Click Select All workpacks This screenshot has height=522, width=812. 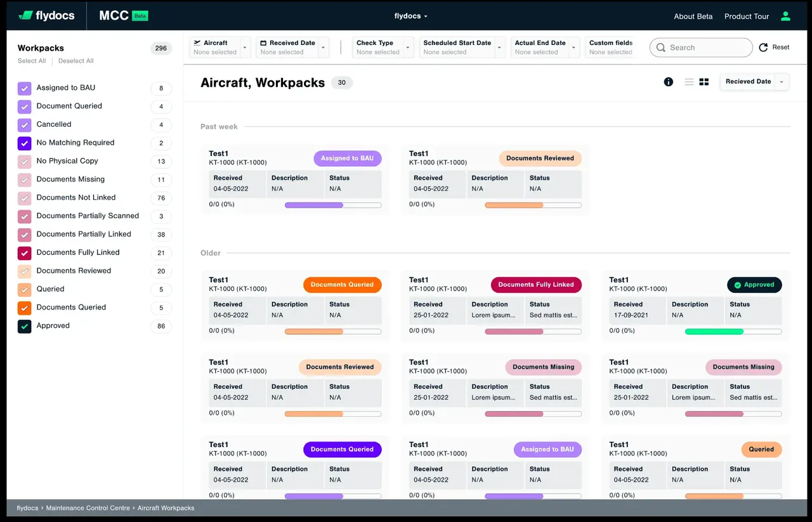click(x=32, y=61)
